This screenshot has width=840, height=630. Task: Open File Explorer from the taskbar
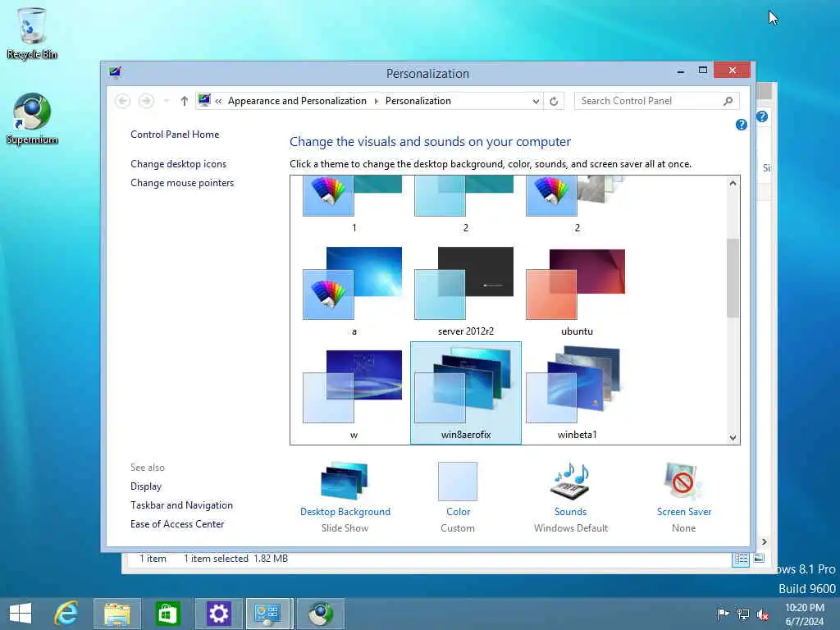click(x=117, y=614)
